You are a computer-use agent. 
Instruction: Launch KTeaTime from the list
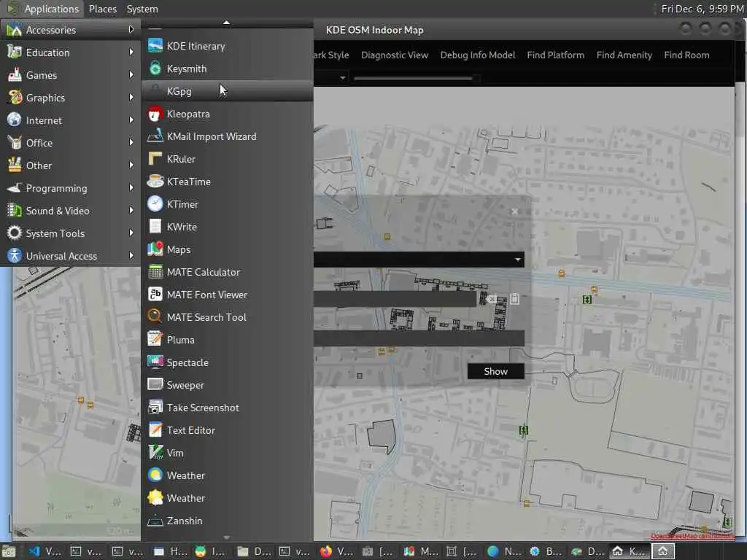[228, 182]
